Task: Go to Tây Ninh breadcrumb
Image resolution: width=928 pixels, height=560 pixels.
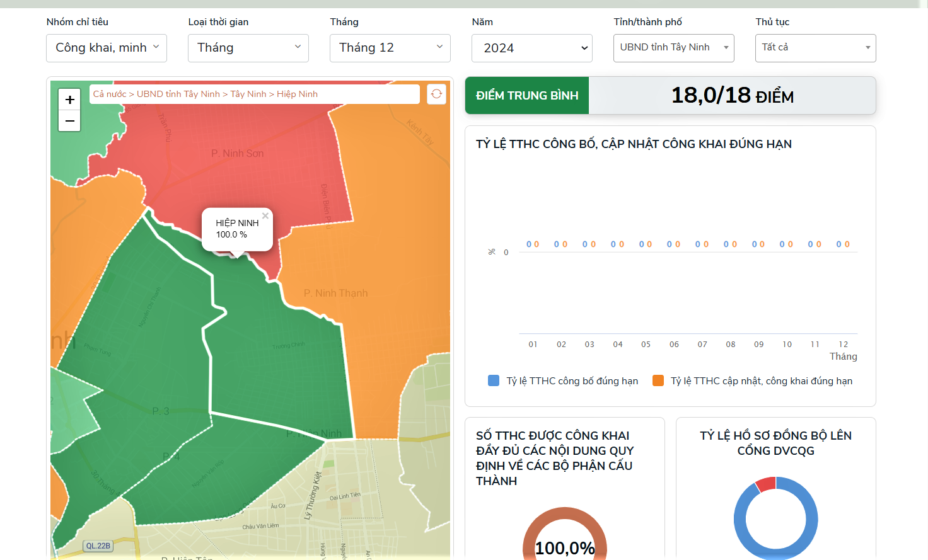Action: click(x=248, y=94)
